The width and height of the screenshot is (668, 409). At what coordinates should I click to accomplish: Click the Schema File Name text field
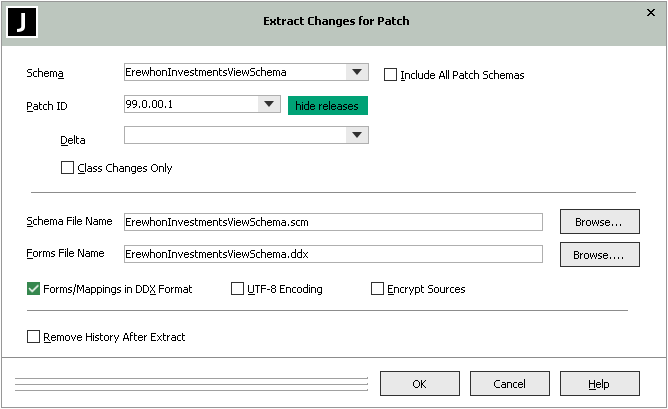(x=331, y=222)
